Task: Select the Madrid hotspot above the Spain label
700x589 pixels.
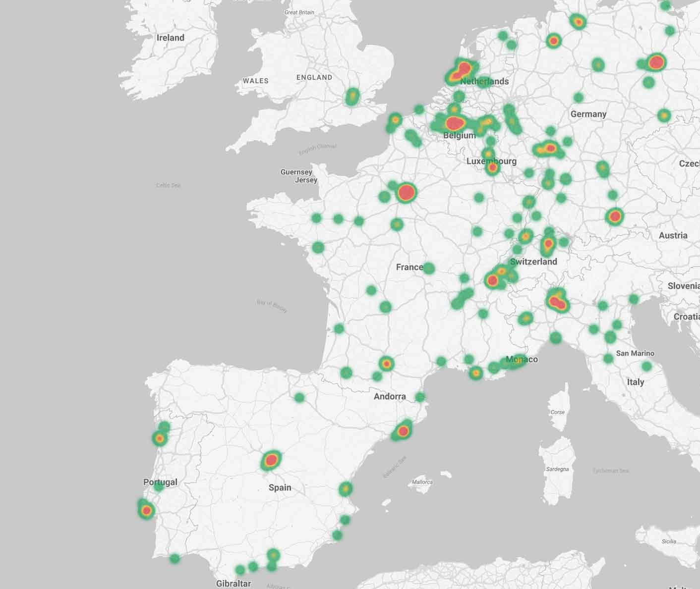Action: (x=271, y=460)
